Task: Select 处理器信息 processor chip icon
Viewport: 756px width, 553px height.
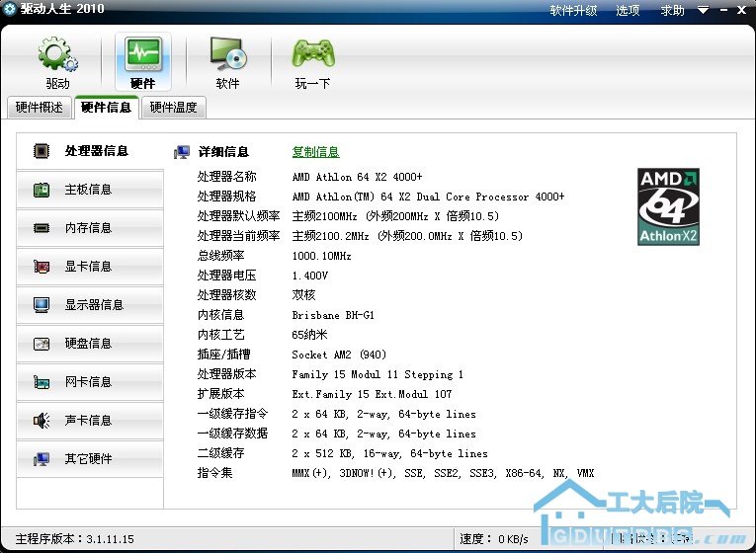Action: pyautogui.click(x=42, y=151)
